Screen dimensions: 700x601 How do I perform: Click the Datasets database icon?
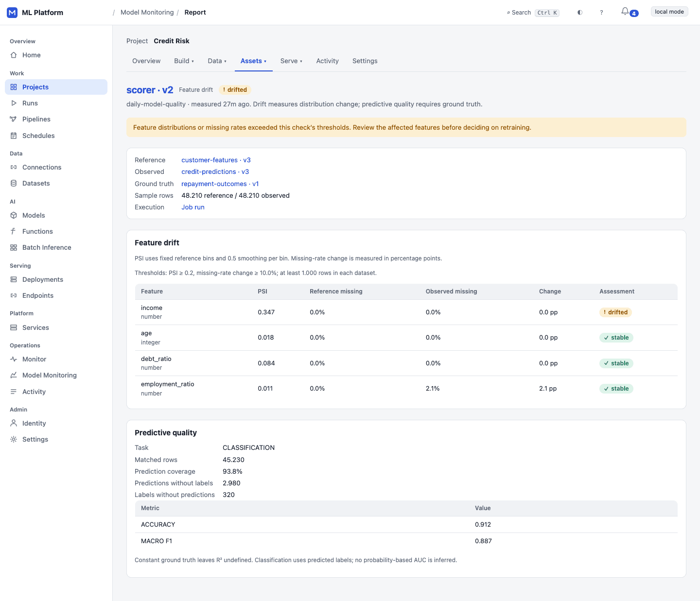tap(14, 183)
